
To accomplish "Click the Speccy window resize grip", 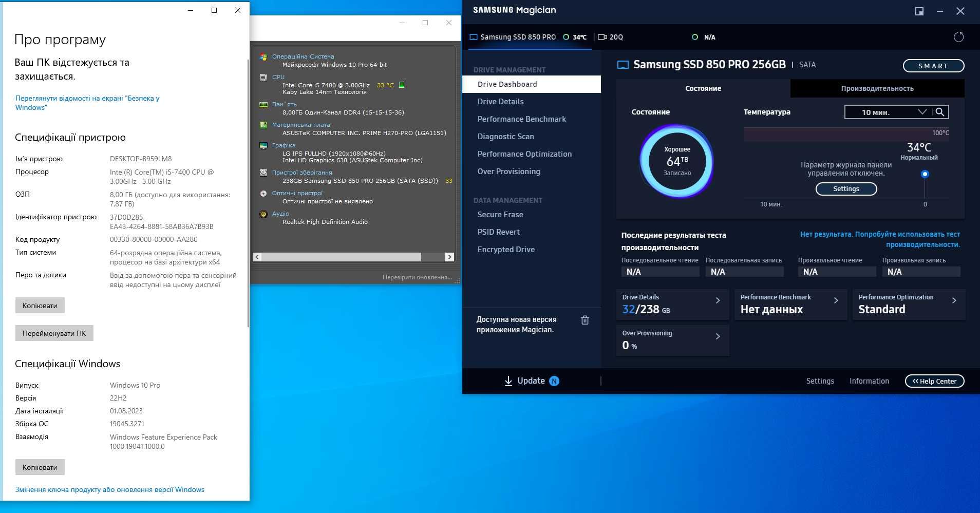I will [457, 280].
